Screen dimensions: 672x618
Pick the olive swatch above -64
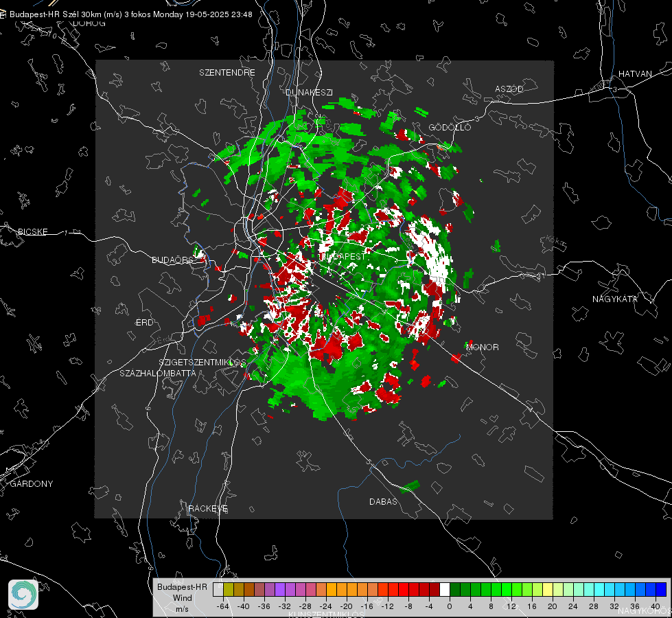click(x=229, y=589)
